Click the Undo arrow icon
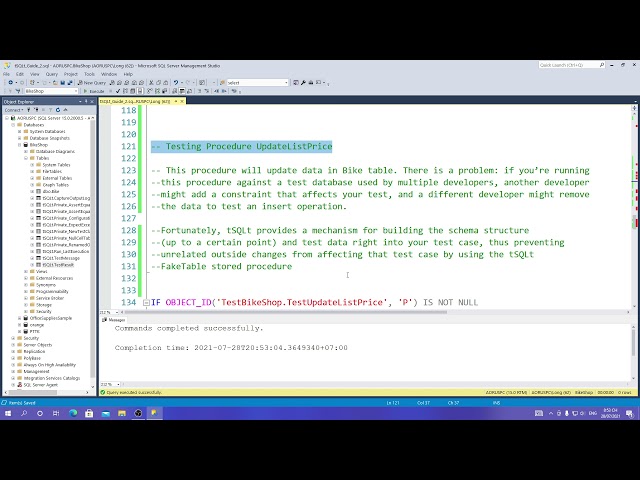 (x=176, y=82)
